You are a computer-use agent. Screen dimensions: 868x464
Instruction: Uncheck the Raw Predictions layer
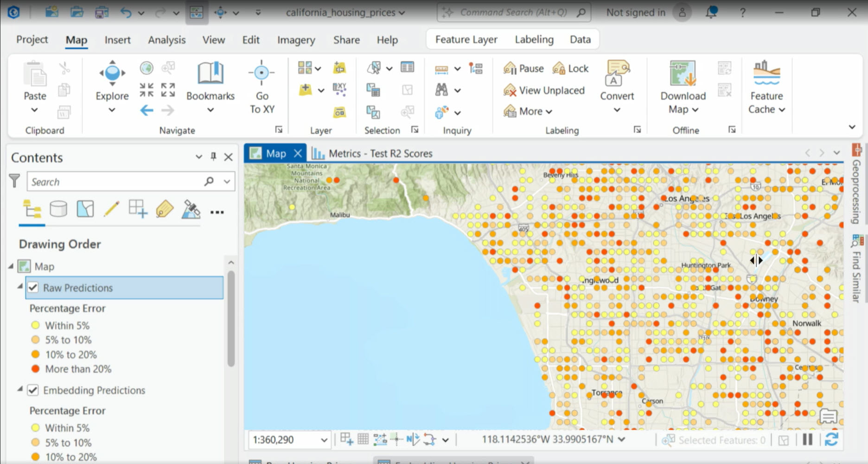[32, 288]
